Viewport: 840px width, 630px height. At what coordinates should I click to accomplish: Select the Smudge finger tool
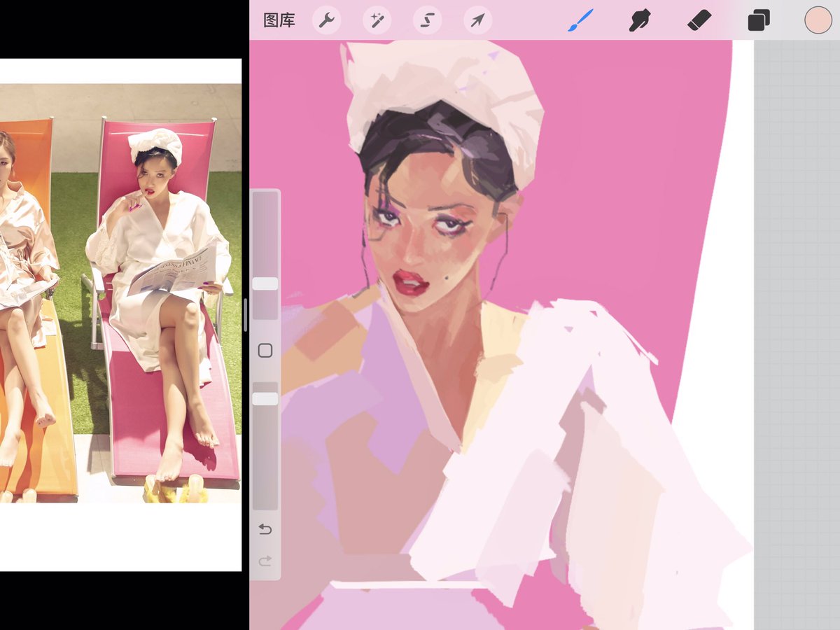click(639, 20)
